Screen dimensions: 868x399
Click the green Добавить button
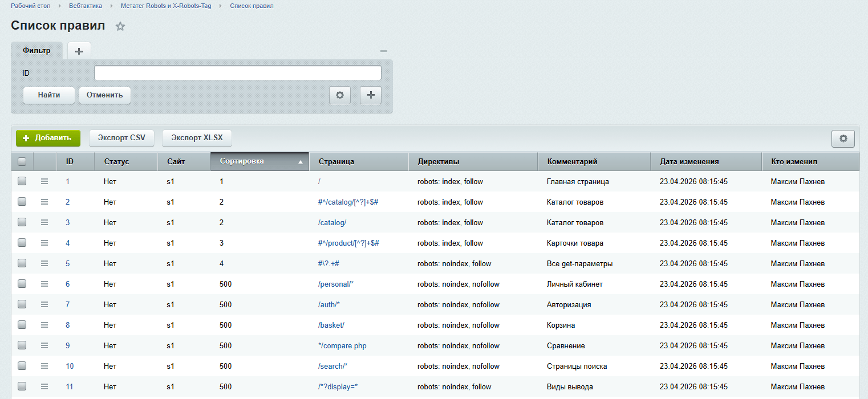48,138
